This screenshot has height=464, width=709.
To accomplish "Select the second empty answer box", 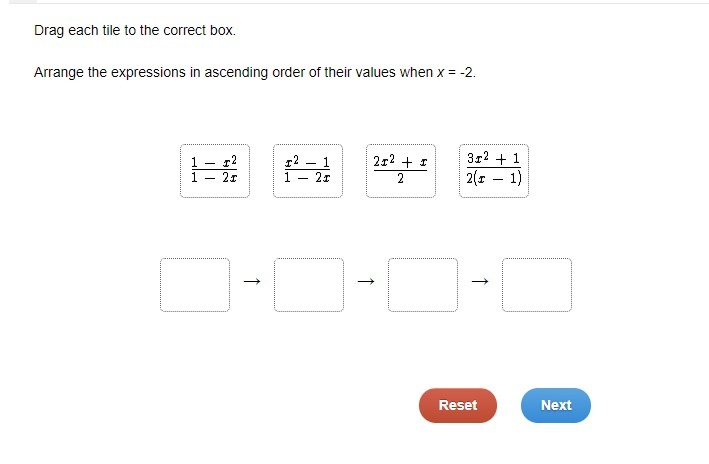I will [x=309, y=285].
